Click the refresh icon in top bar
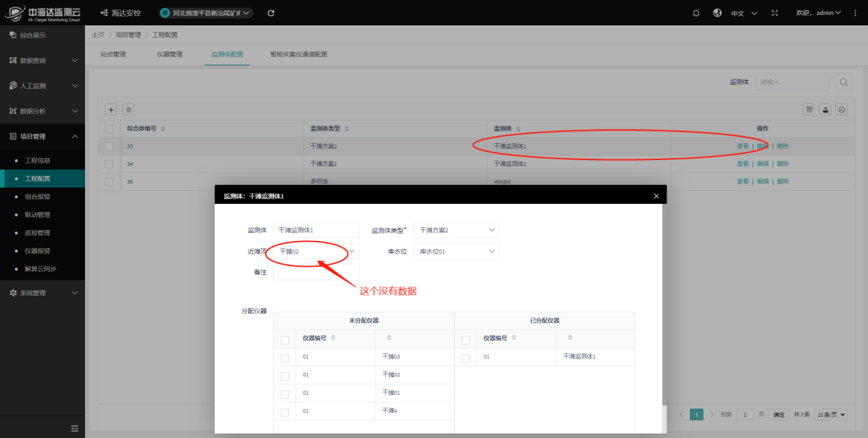The image size is (868, 438). click(x=271, y=13)
